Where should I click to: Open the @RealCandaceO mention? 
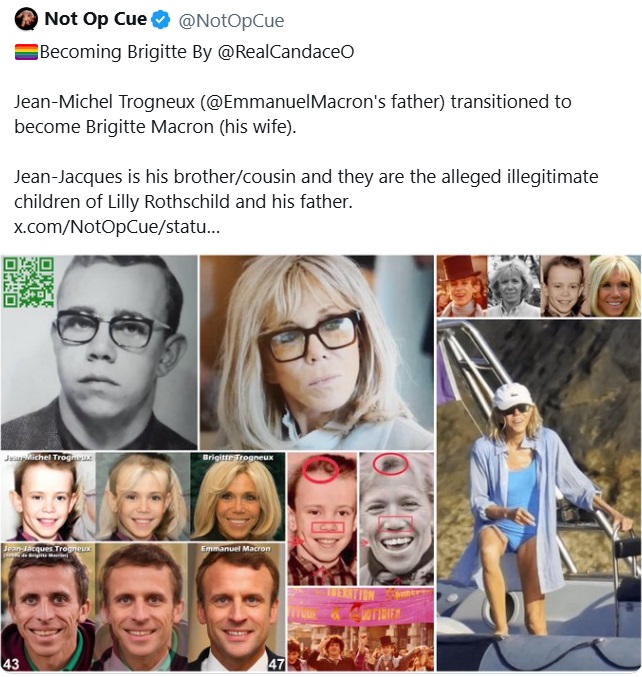click(x=286, y=52)
